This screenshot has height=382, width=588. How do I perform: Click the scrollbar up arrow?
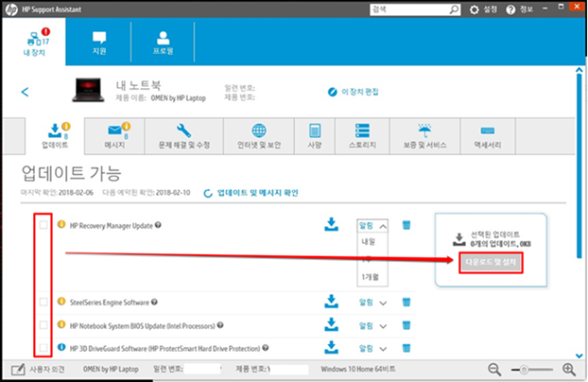click(x=579, y=70)
